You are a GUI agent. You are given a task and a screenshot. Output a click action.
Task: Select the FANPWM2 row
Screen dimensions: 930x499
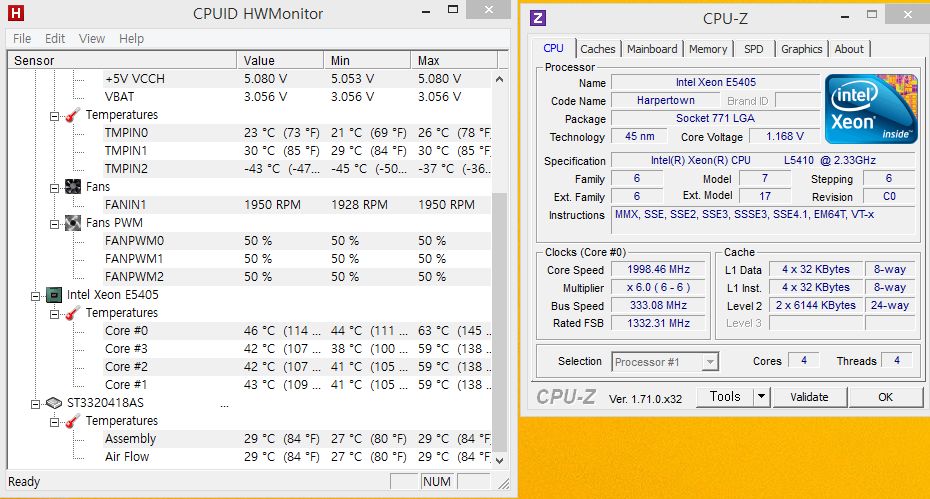click(297, 276)
